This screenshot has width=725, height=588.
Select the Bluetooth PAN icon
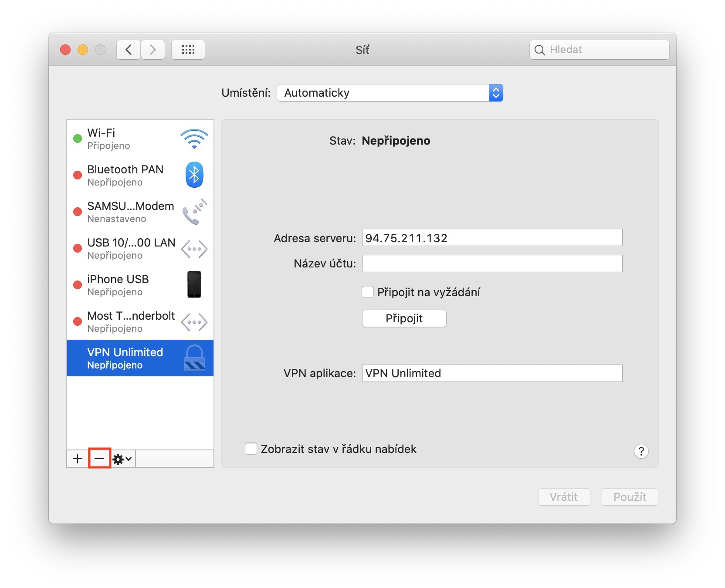click(194, 175)
